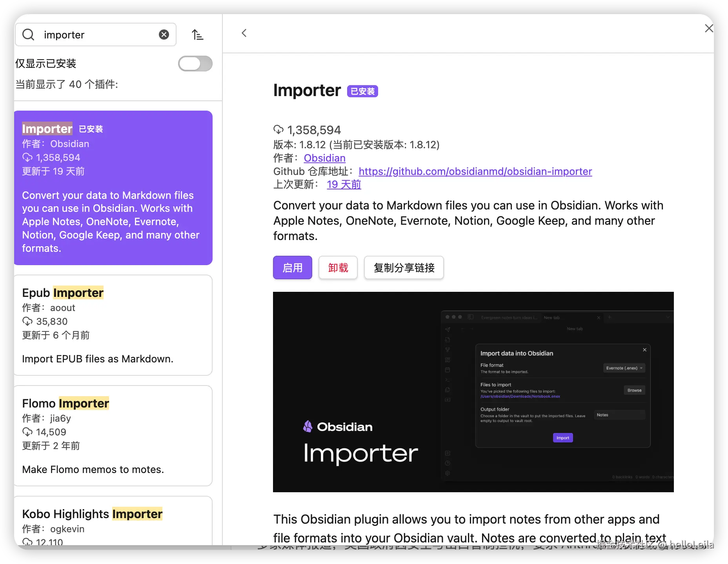
Task: Click the version 1.8.12 text line
Action: point(357,145)
